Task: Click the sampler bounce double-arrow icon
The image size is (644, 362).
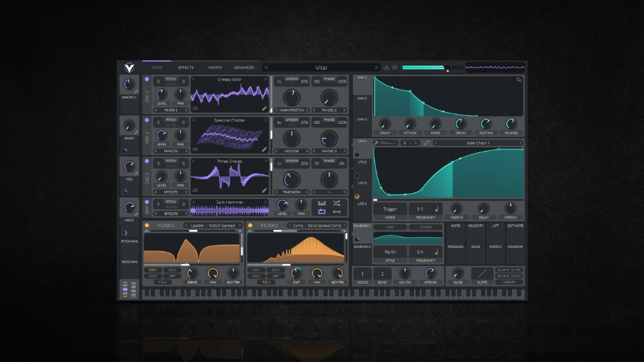Action: tap(337, 211)
